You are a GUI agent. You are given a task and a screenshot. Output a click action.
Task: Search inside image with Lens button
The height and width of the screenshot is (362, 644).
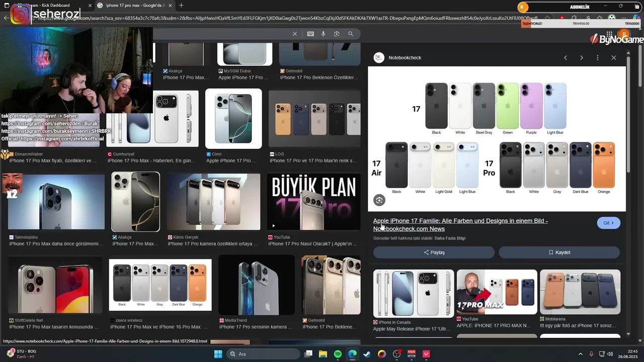coord(379,200)
